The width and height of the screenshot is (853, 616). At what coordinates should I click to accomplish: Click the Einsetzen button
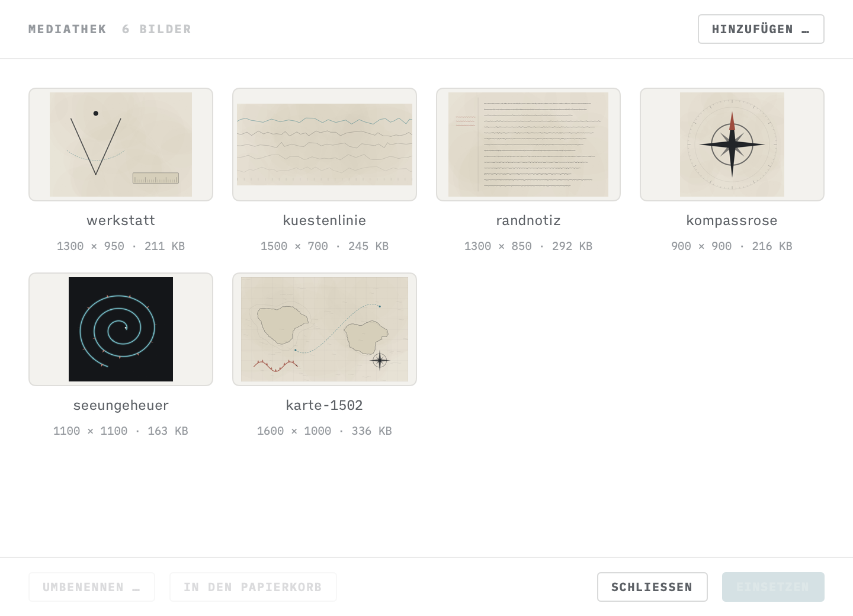(x=773, y=587)
